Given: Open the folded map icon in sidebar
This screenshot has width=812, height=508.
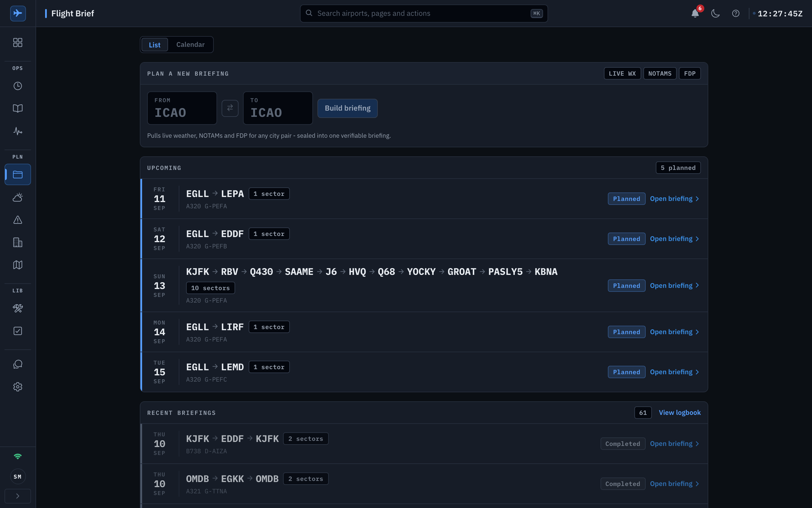Looking at the screenshot, I should pyautogui.click(x=18, y=265).
